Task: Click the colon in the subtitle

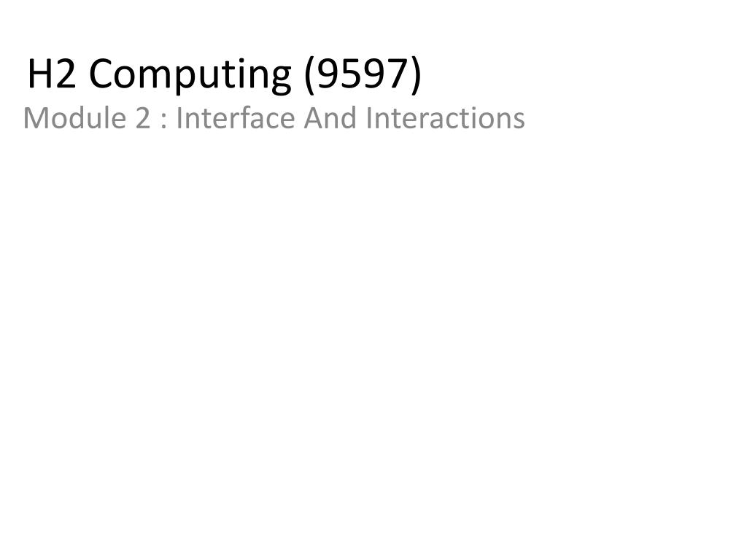Action: point(164,122)
